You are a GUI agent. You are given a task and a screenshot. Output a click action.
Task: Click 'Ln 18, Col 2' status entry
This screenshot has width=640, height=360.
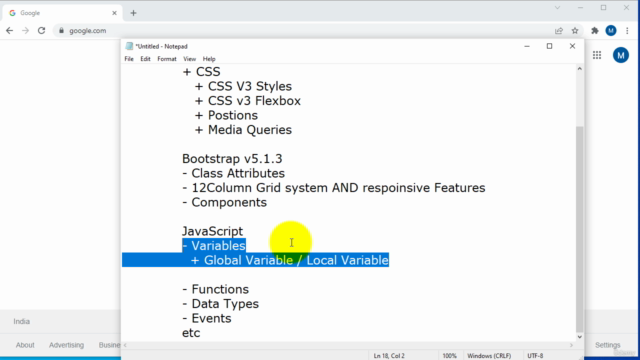click(389, 356)
